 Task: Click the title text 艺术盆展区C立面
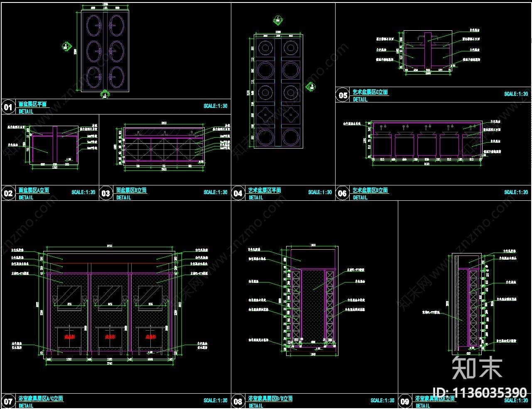[370, 92]
